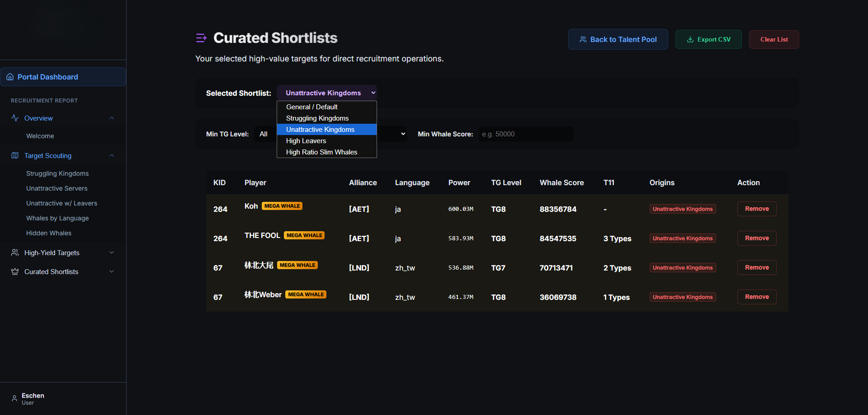The image size is (868, 415).
Task: Remove 林北大尾 from shortlist
Action: [757, 267]
